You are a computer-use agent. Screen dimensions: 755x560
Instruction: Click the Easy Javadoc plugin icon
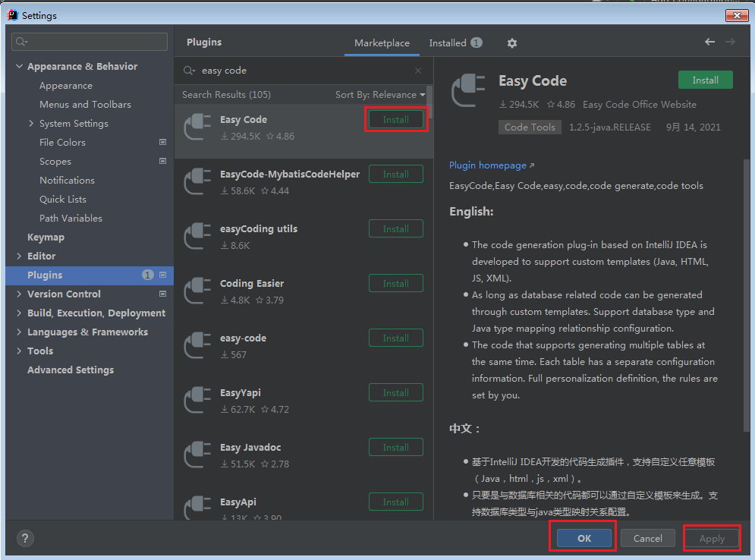point(197,455)
